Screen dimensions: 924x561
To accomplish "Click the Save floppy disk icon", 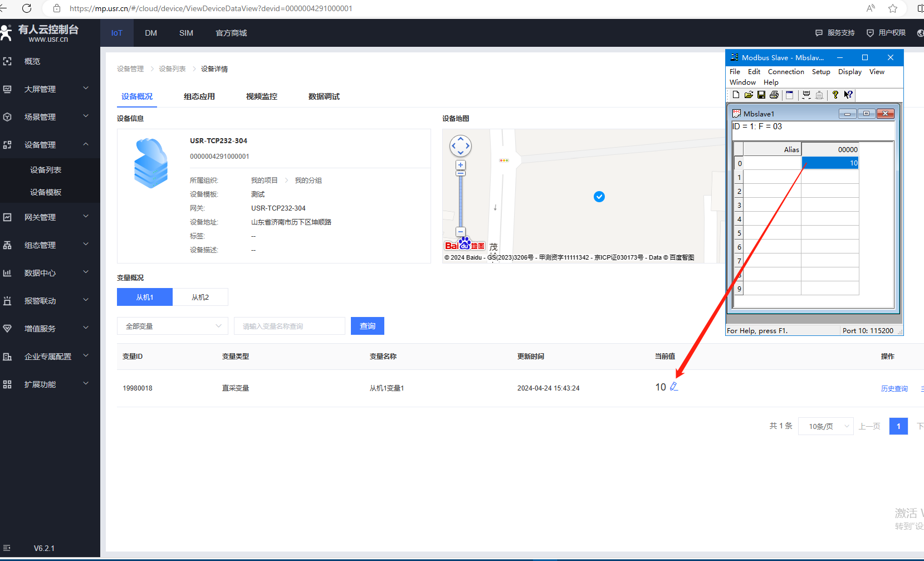I will click(761, 95).
